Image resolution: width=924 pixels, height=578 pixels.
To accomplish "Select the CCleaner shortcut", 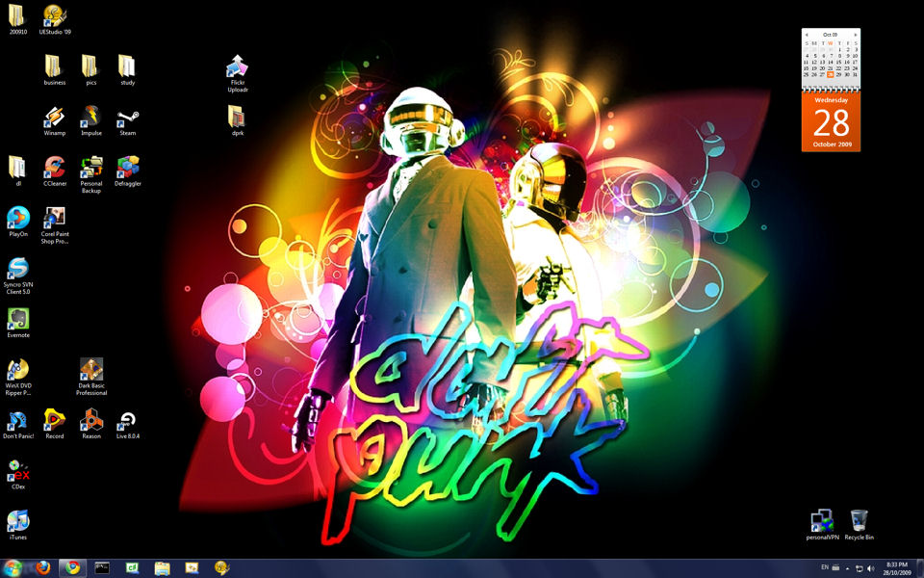I will (x=54, y=171).
